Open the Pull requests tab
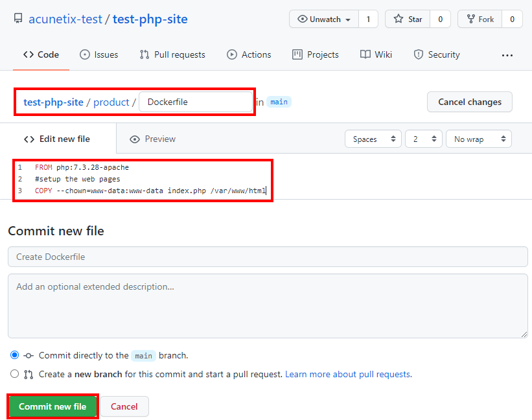The height and width of the screenshot is (420, 532). [x=172, y=54]
